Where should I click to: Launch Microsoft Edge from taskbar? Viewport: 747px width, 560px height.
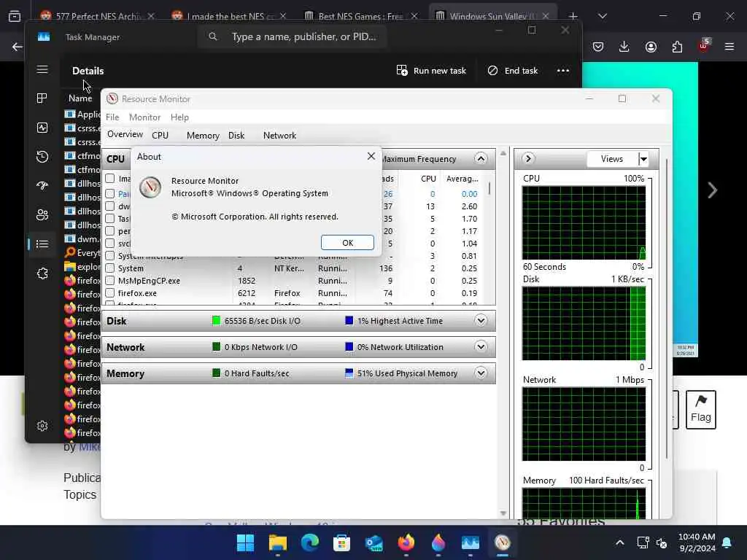pos(309,542)
